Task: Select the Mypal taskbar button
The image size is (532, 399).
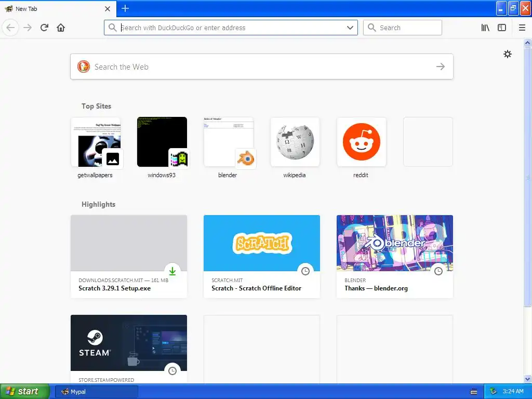Action: (97, 392)
